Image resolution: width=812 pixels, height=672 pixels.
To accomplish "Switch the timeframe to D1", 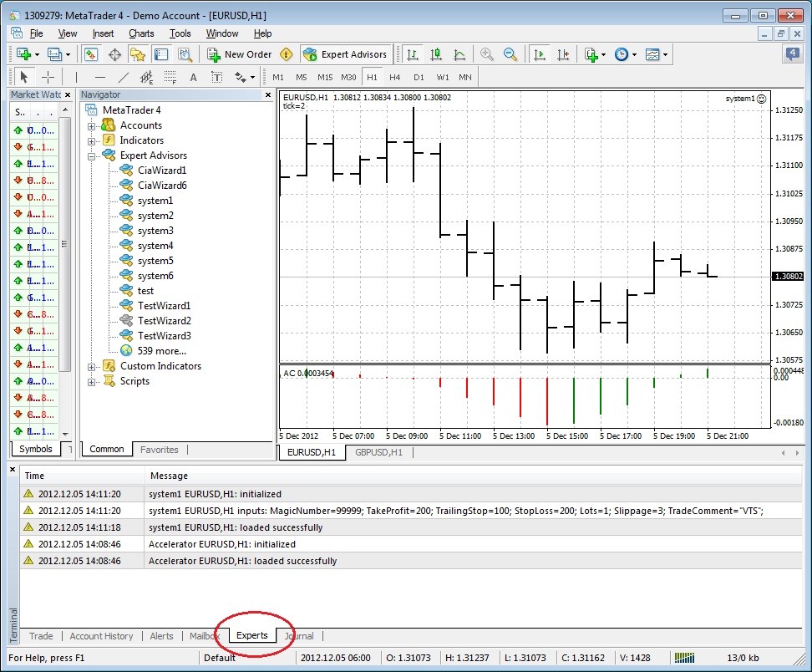I will point(419,77).
